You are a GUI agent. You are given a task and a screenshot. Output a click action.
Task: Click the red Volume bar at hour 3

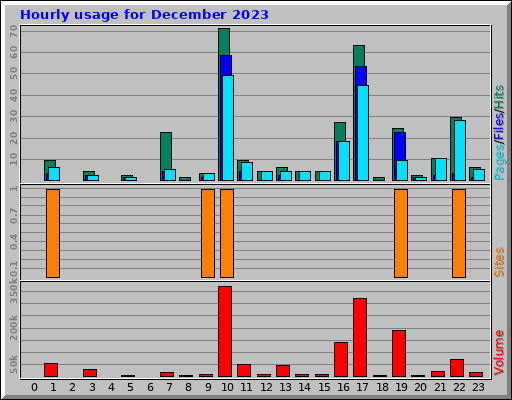click(90, 373)
